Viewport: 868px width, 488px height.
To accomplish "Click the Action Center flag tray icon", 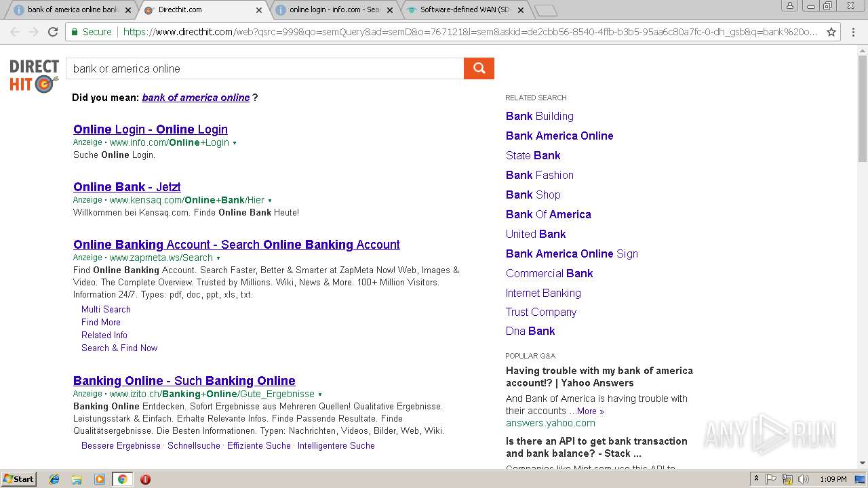I will [x=771, y=479].
